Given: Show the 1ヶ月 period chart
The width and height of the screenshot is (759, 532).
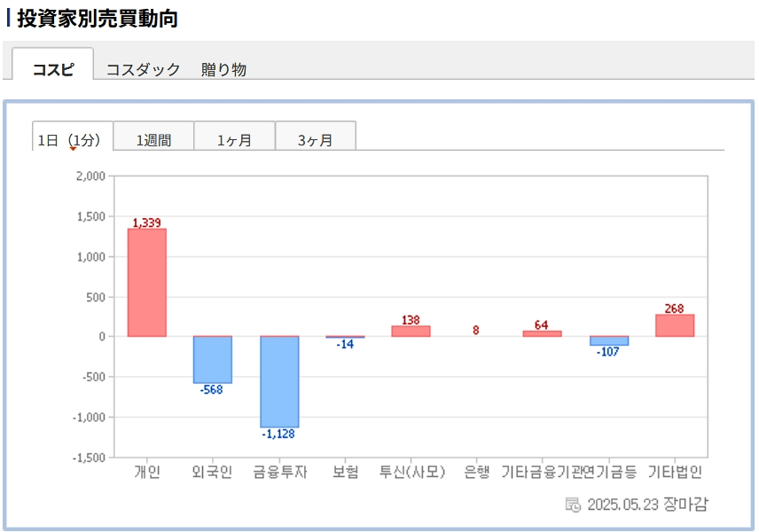Looking at the screenshot, I should (x=234, y=139).
